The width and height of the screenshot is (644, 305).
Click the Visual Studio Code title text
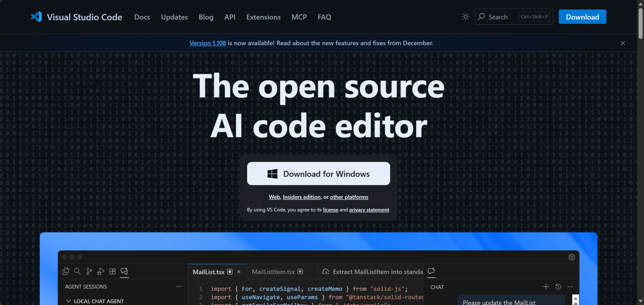(x=85, y=17)
